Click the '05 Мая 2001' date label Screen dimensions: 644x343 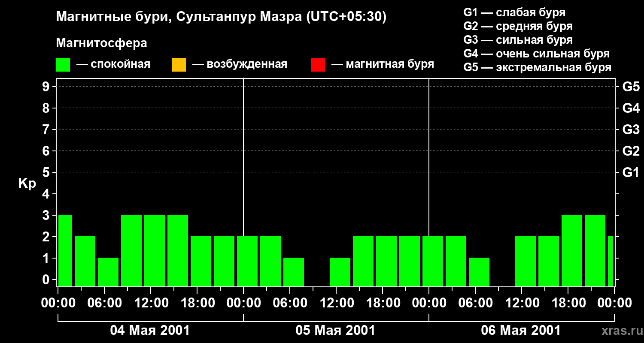tap(335, 331)
